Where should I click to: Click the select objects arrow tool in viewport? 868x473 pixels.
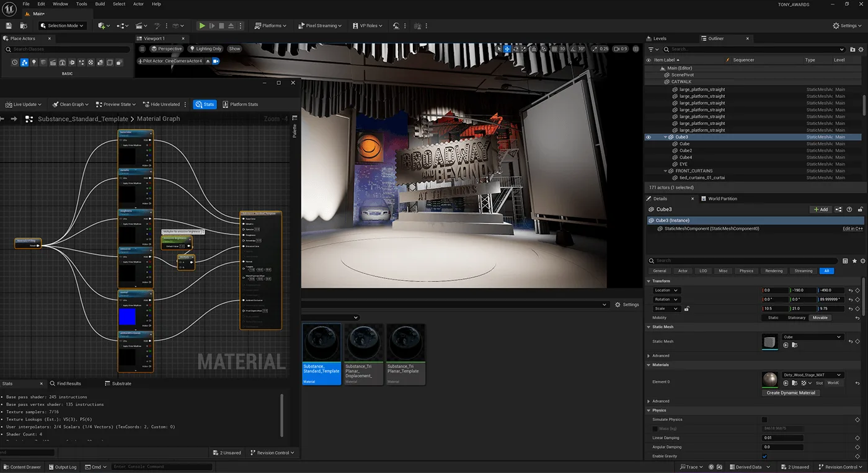pos(499,48)
